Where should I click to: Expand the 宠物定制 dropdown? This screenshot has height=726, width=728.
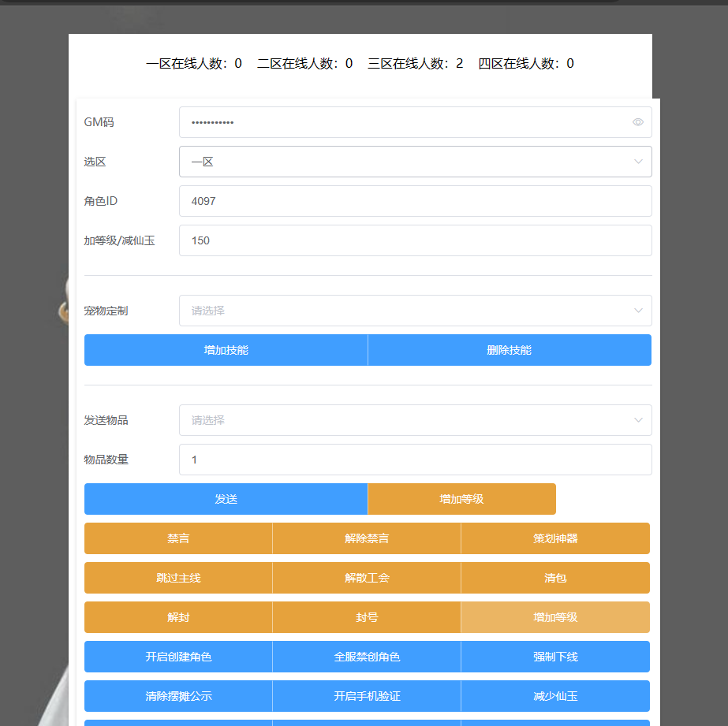pos(415,311)
